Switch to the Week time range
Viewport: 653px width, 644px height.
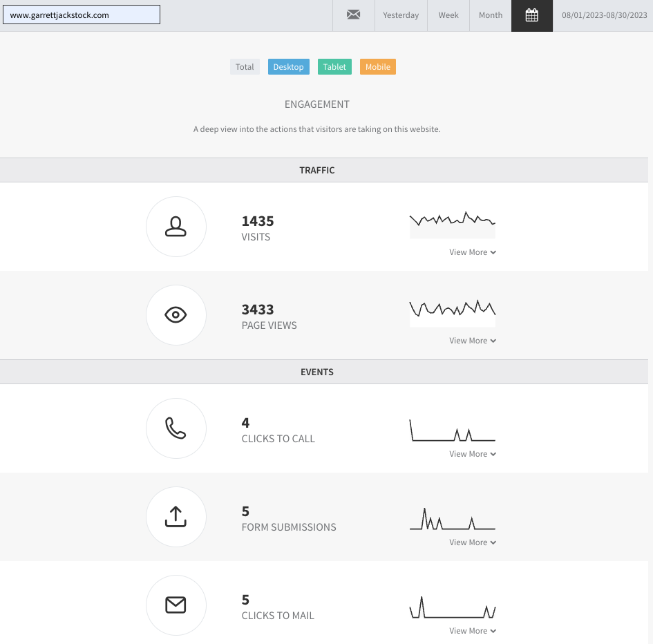448,15
